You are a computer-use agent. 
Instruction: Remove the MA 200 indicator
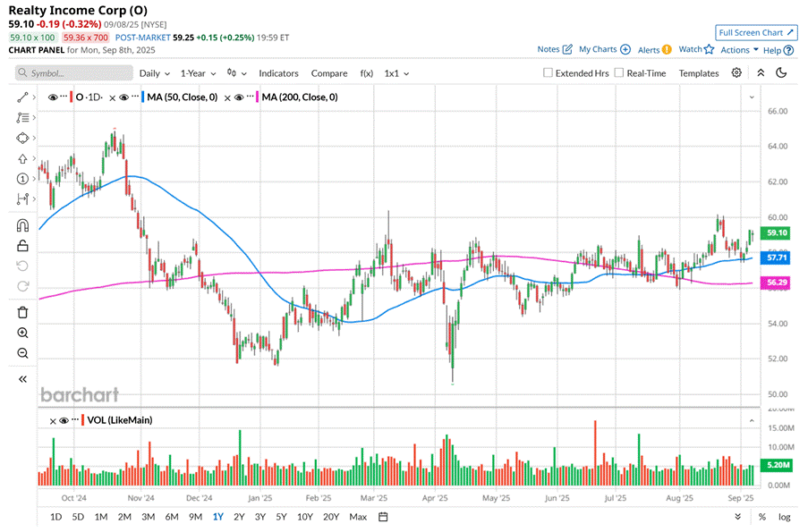(227, 97)
